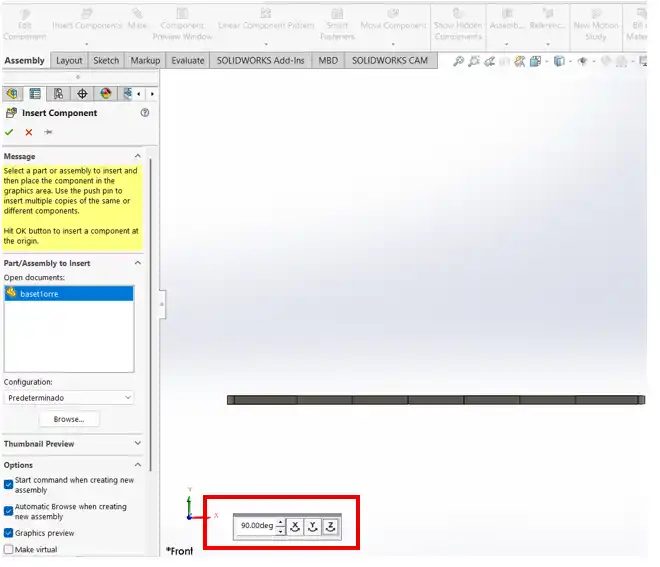Open Dynamic Annotation Views icon

point(520,61)
